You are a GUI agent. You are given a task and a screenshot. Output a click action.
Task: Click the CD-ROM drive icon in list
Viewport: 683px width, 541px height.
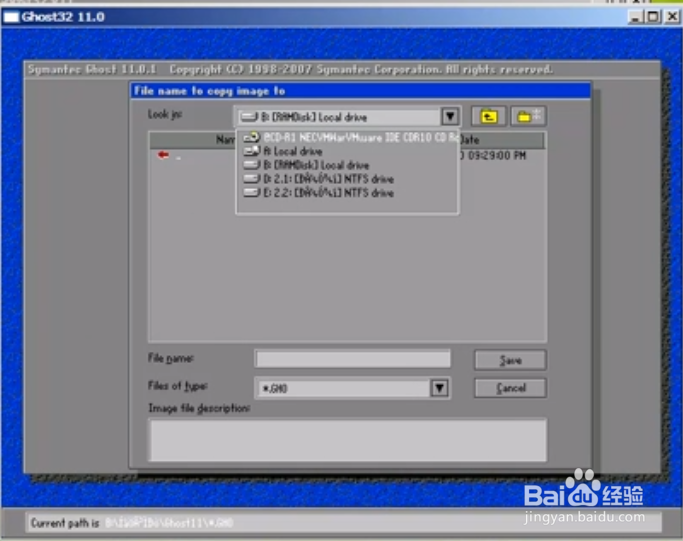[x=252, y=138]
